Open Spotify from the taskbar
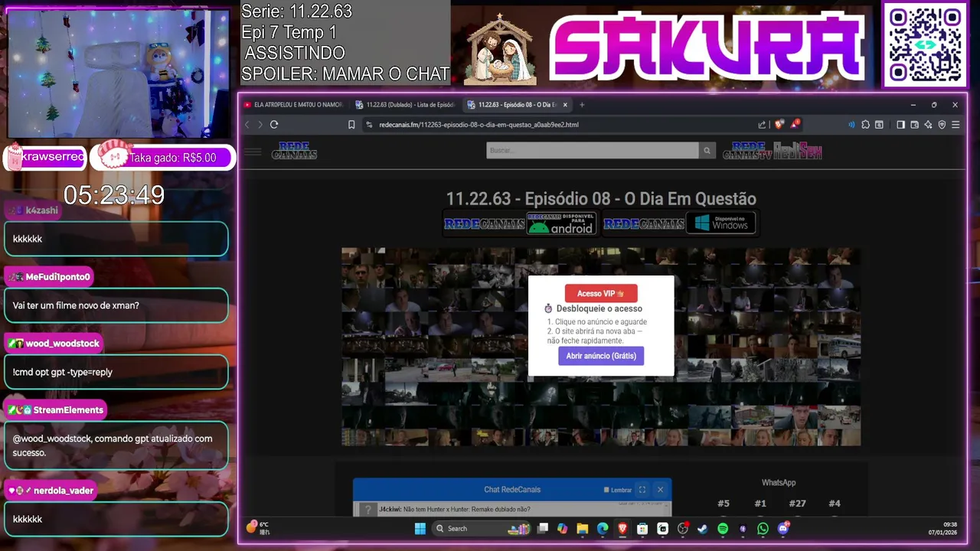 coord(723,528)
